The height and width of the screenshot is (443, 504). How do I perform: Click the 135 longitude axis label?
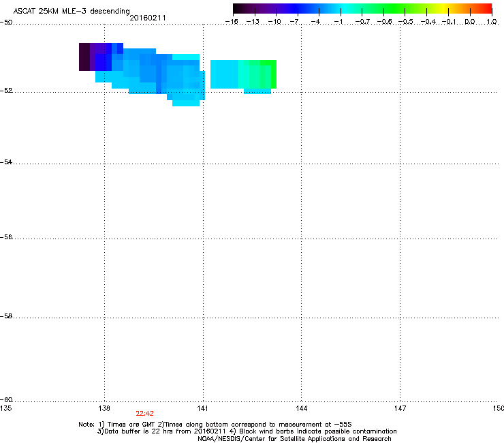coord(5,408)
